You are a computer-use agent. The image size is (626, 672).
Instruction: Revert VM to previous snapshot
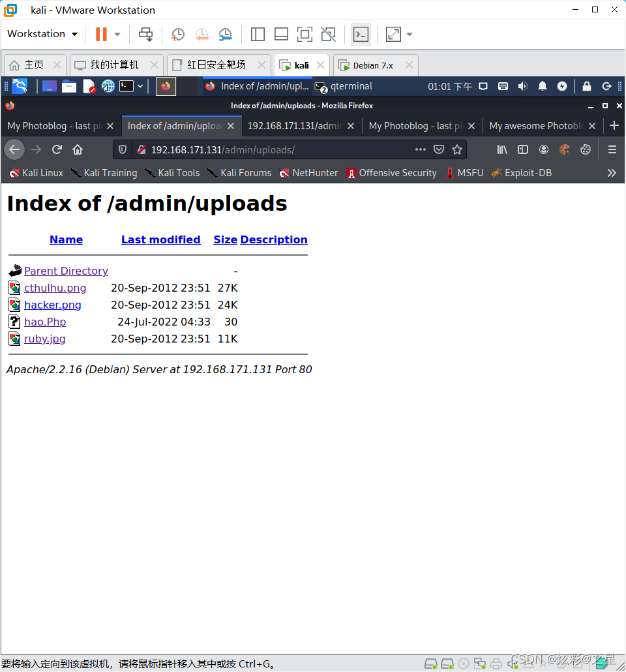(x=201, y=35)
